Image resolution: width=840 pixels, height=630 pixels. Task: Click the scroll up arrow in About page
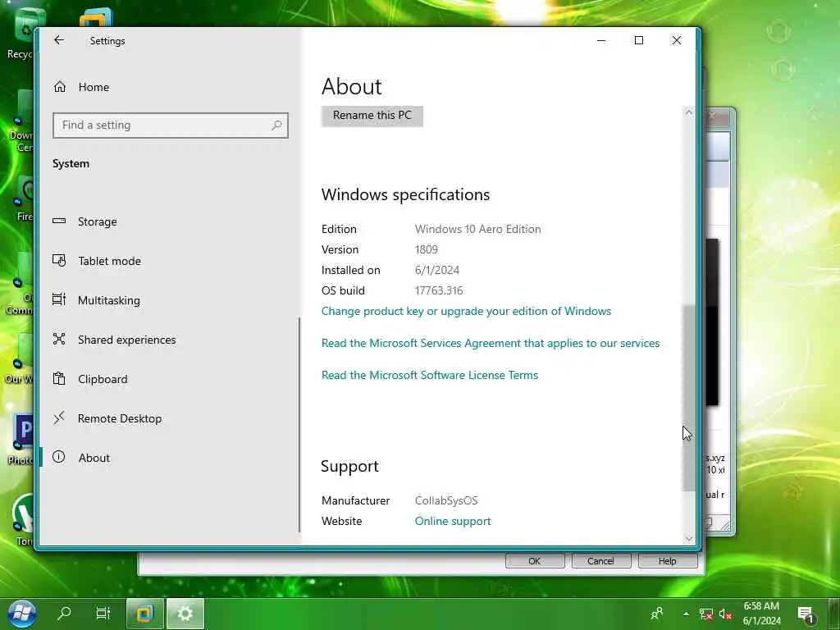(x=689, y=112)
